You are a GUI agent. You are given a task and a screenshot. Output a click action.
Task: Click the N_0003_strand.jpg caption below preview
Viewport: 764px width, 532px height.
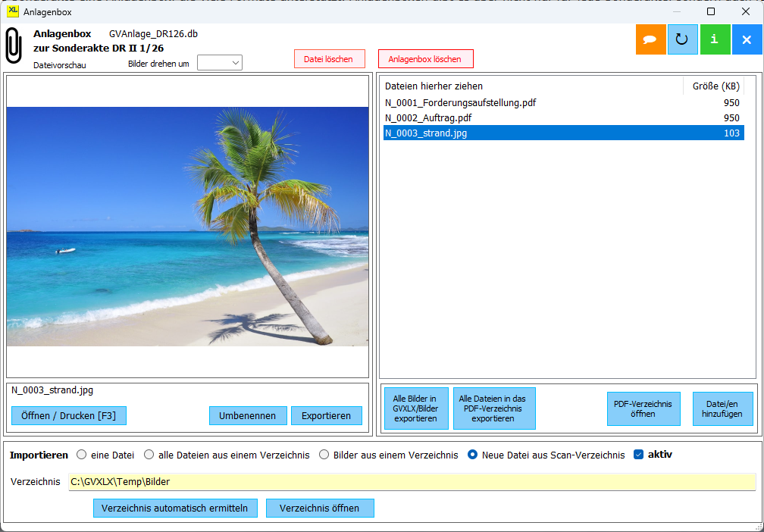52,390
